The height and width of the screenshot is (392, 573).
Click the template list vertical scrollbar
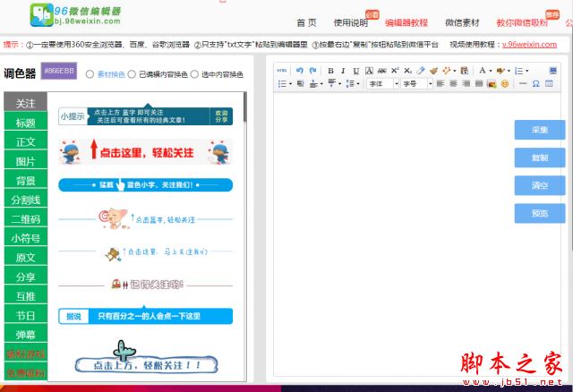point(244,107)
